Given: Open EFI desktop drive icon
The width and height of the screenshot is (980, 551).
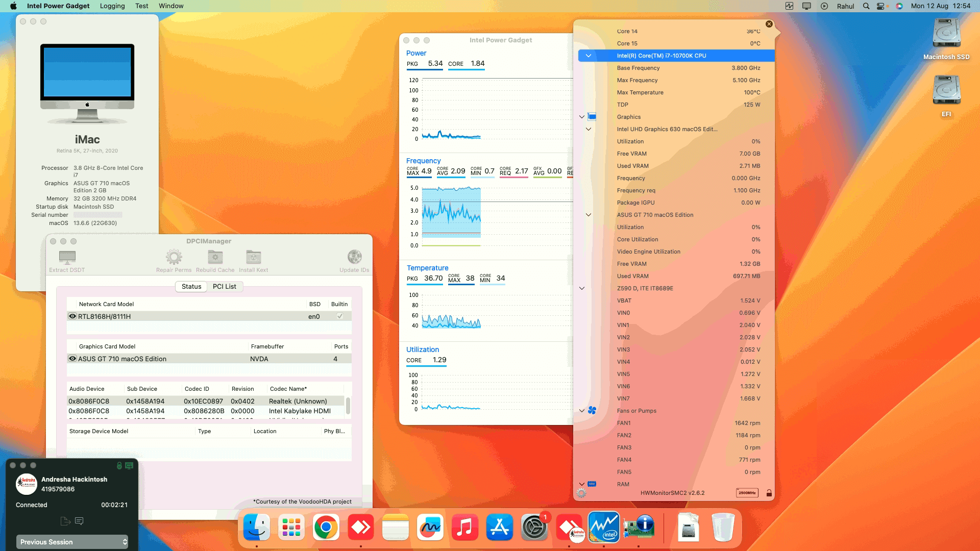Looking at the screenshot, I should tap(946, 90).
